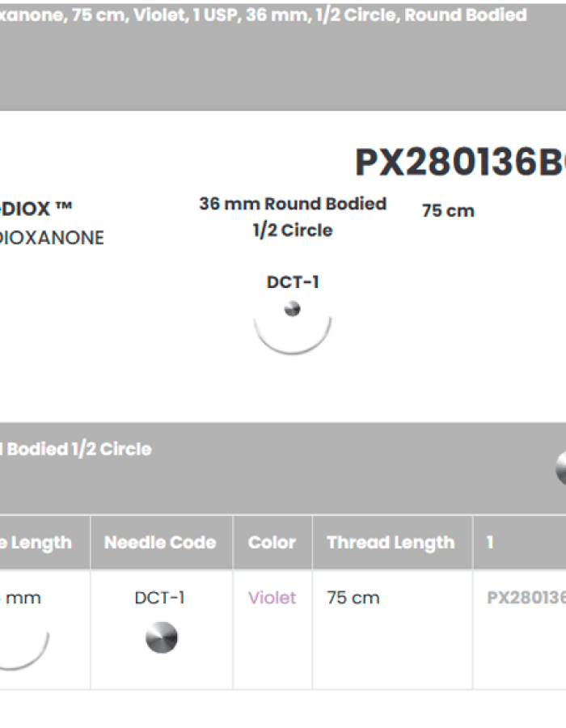Click the sphere icon in the gray section header
This screenshot has width=566, height=728.
(561, 468)
